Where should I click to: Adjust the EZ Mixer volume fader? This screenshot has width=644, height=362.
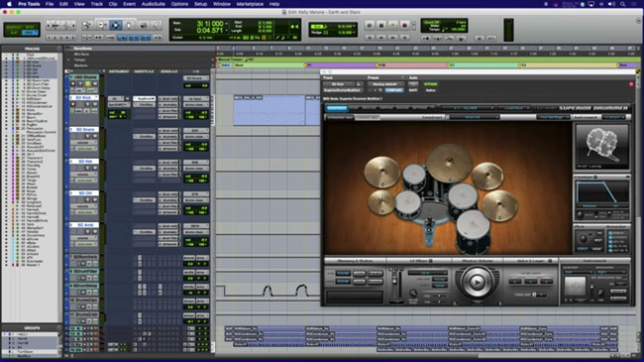point(395,282)
